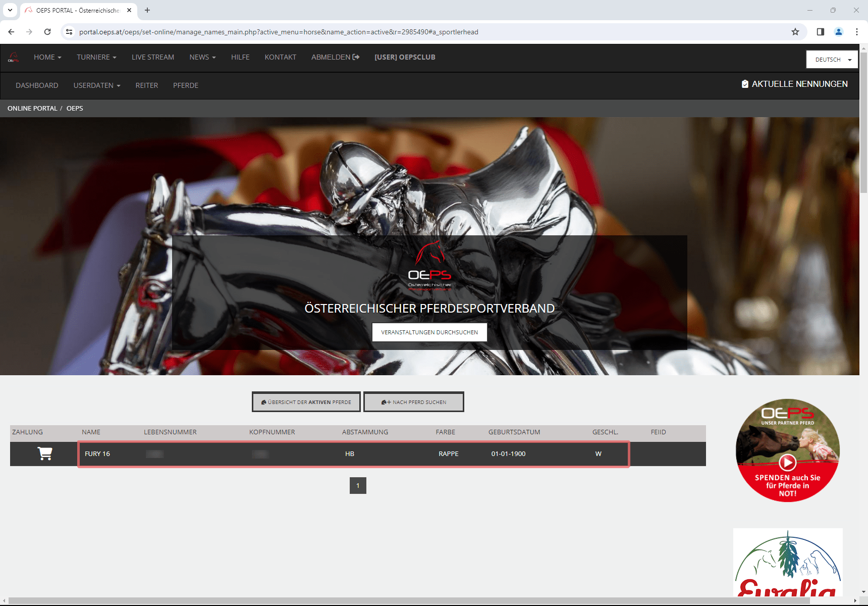Open Aktuelle Nennungen link
This screenshot has height=606, width=868.
[x=795, y=84]
